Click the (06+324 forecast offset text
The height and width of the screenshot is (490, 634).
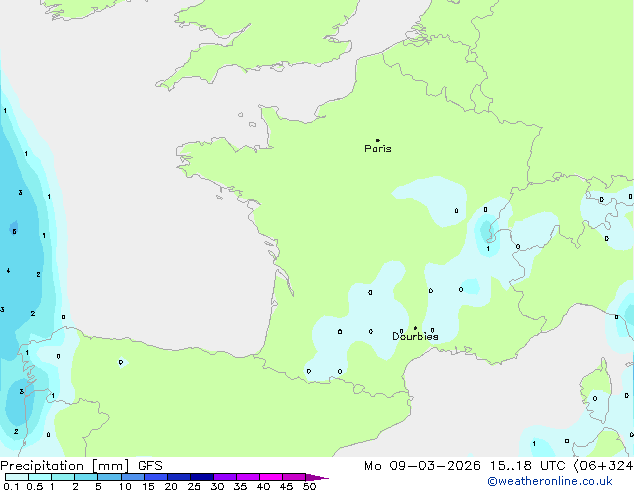tap(603, 466)
